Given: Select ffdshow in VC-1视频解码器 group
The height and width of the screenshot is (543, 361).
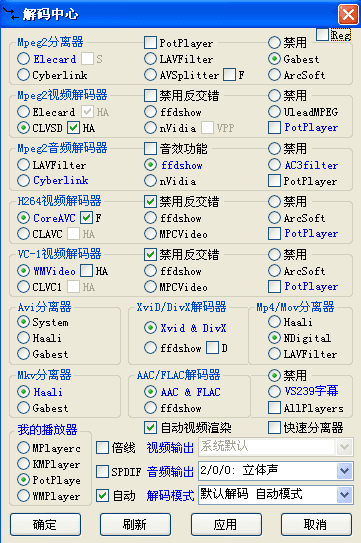Looking at the screenshot, I should pos(150,271).
